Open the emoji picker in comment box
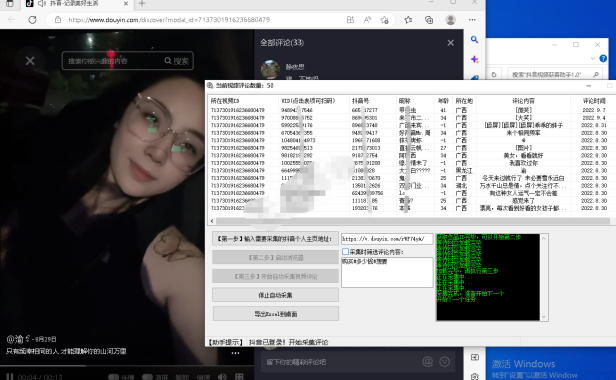 (x=445, y=362)
